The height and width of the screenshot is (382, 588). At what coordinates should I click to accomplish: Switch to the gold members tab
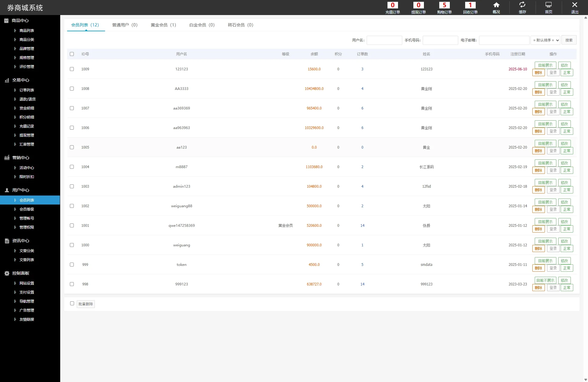(163, 25)
